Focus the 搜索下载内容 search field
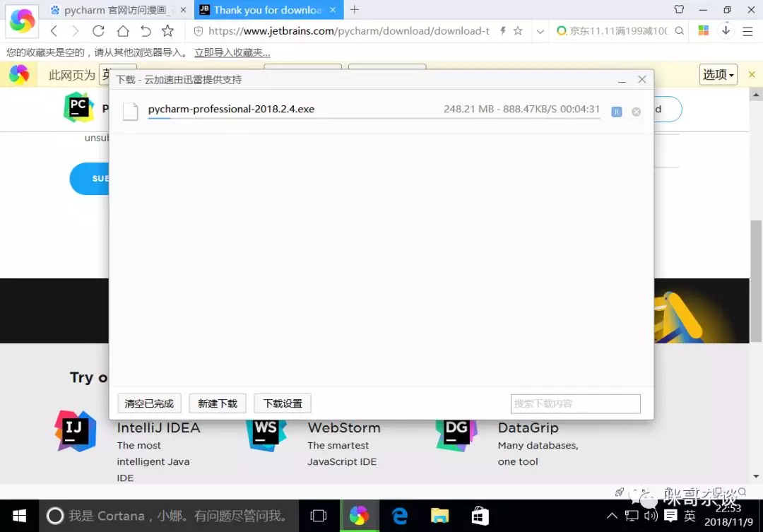The width and height of the screenshot is (763, 532). [576, 403]
